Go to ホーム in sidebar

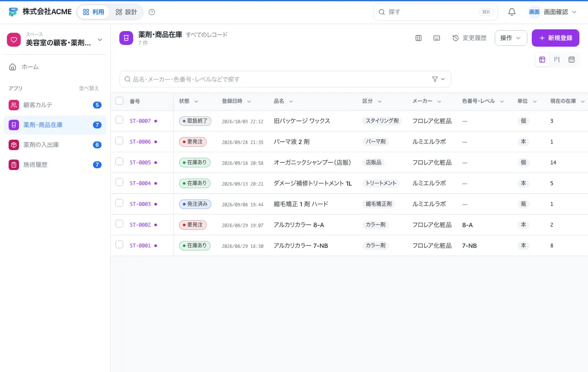tap(55, 67)
